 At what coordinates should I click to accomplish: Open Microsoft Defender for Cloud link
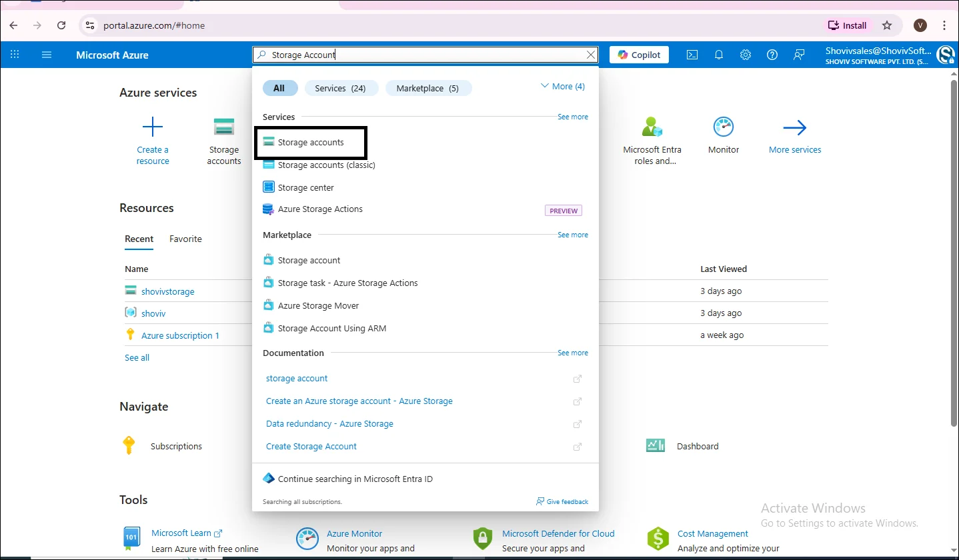[558, 533]
